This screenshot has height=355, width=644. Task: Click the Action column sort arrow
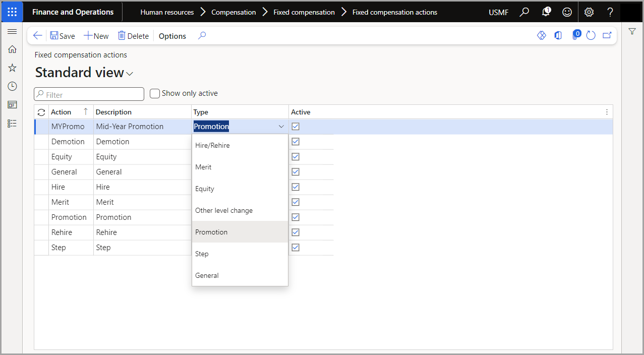tap(86, 111)
